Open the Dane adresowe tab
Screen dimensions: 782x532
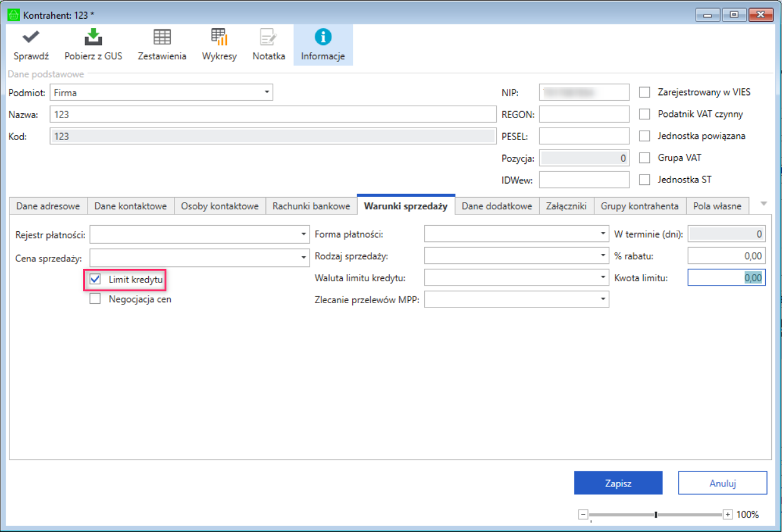[x=48, y=206]
